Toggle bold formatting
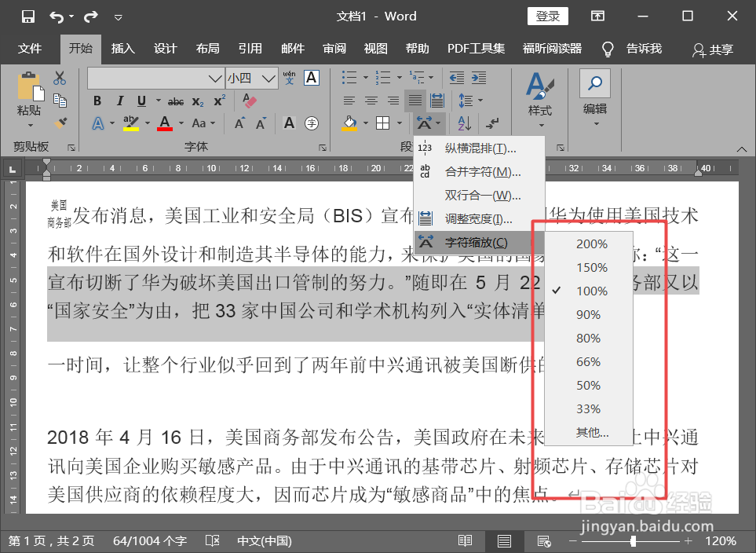This screenshot has height=553, width=756. 97,101
